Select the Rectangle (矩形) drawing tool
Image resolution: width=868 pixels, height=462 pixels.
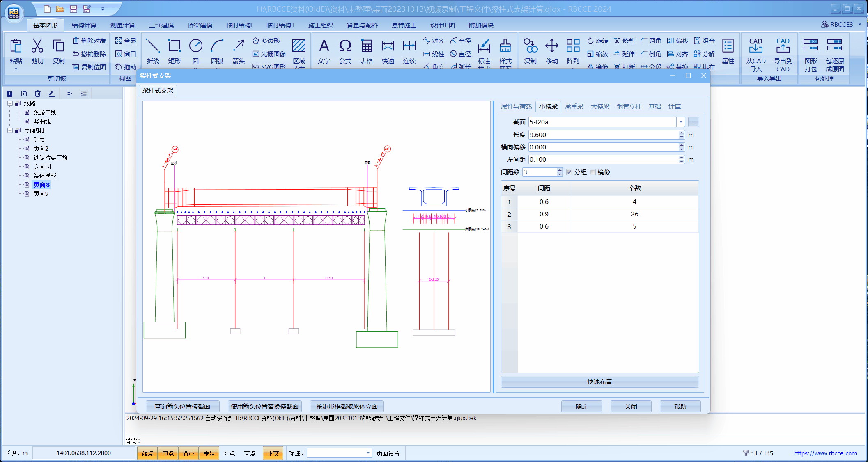(x=174, y=46)
